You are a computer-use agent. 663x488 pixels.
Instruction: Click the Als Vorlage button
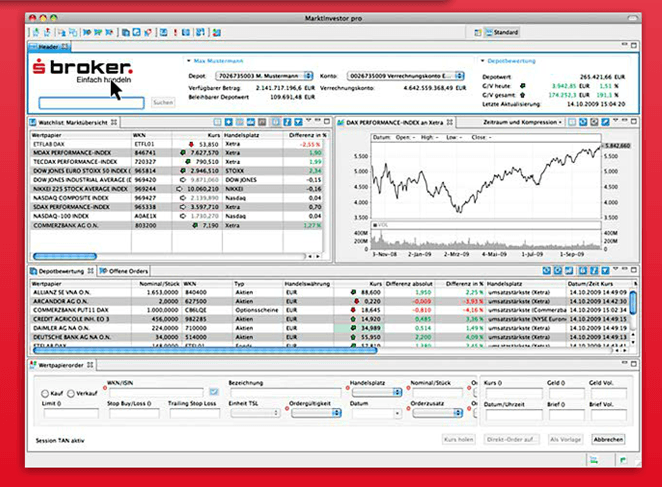pos(565,439)
